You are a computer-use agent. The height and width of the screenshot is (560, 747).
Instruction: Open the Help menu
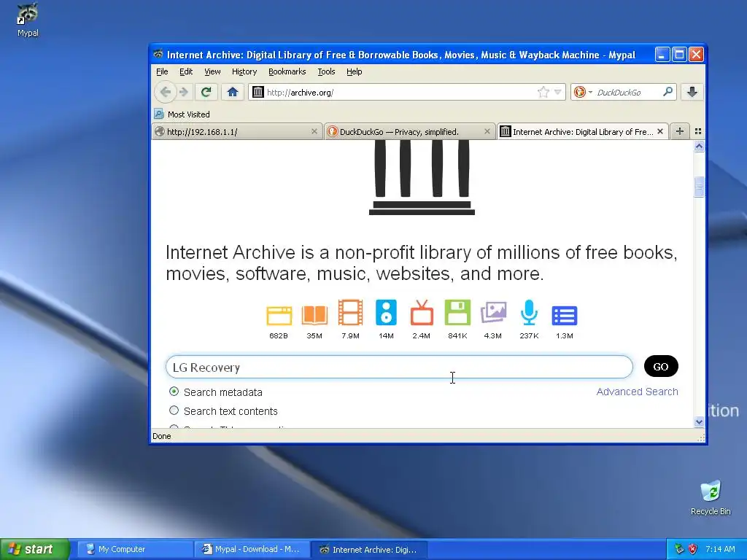pyautogui.click(x=354, y=71)
